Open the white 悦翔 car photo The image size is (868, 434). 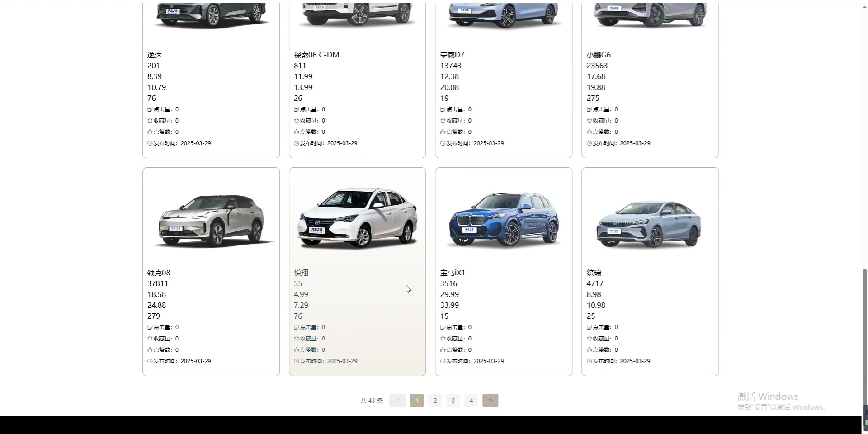tap(357, 218)
